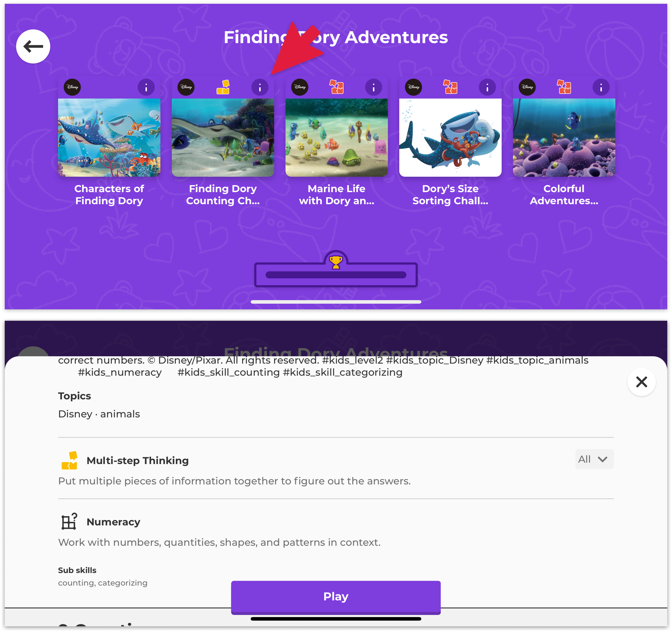Click the trophy icon above progress bar
Image resolution: width=672 pixels, height=632 pixels.
pos(336,262)
